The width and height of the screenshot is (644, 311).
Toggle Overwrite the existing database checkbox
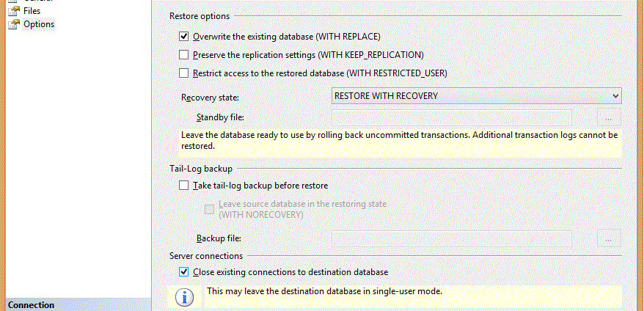click(x=184, y=36)
